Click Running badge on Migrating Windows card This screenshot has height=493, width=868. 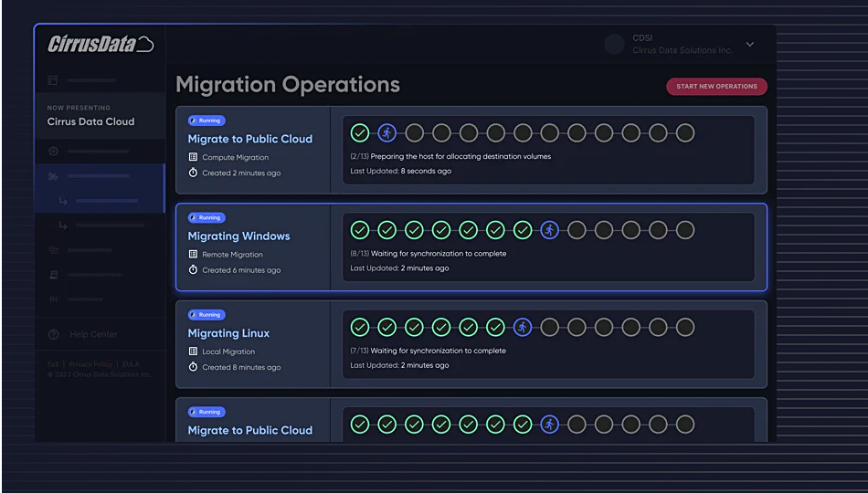[206, 217]
